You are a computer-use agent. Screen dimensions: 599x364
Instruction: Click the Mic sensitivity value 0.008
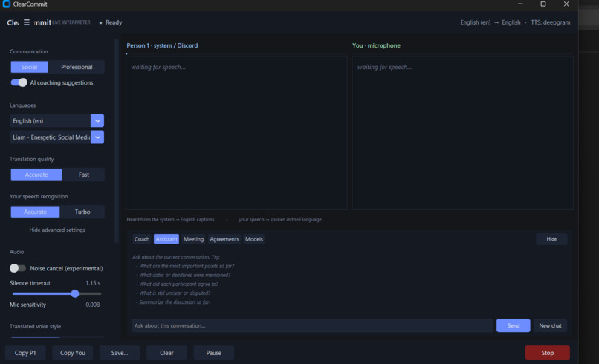[x=92, y=305]
